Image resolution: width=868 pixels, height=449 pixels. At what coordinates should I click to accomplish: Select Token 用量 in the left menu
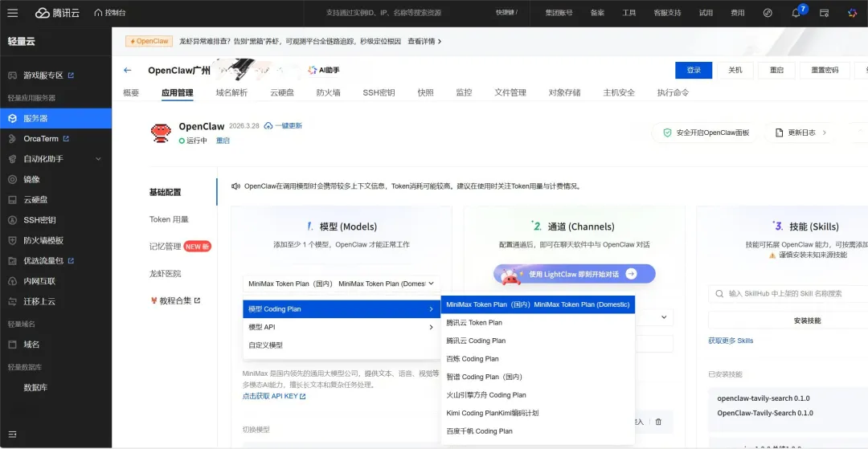click(x=169, y=219)
